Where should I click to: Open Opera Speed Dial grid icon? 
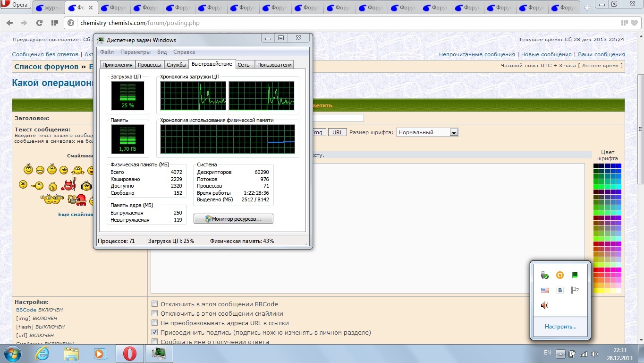click(x=55, y=23)
